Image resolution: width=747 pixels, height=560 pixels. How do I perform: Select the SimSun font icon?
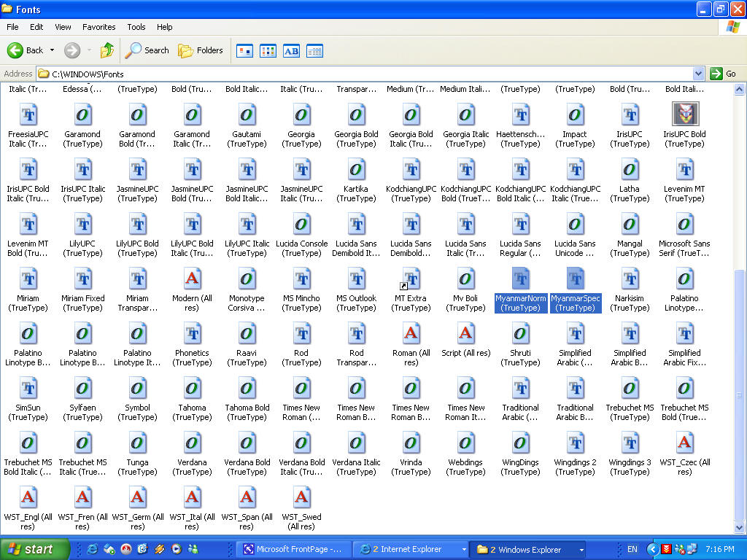(x=28, y=388)
